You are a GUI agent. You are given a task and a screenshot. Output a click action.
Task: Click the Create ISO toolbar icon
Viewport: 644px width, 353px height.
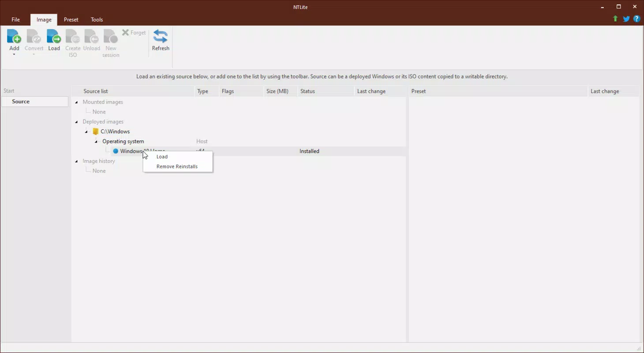(73, 36)
